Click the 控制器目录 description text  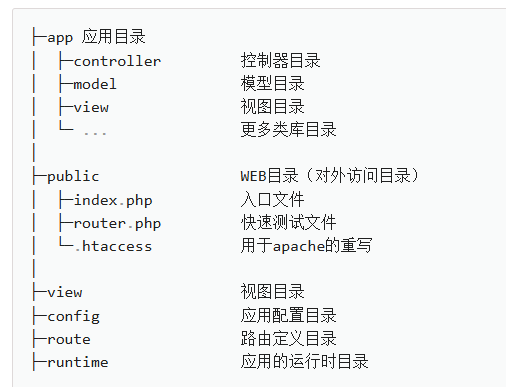tap(280, 61)
